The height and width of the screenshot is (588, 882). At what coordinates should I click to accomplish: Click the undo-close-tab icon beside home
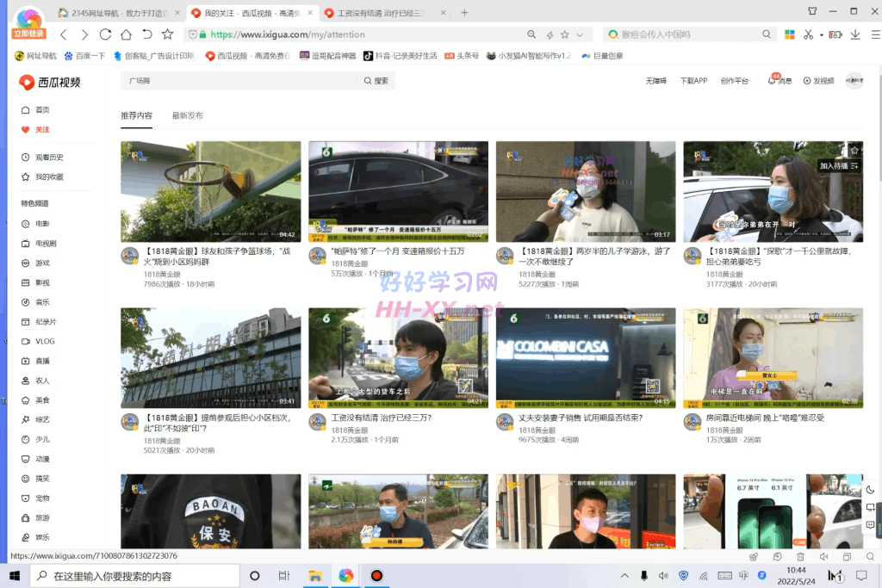pos(146,34)
